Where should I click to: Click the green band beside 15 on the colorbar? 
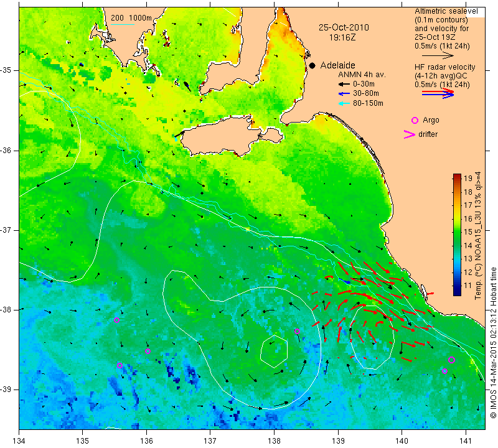pyautogui.click(x=457, y=232)
